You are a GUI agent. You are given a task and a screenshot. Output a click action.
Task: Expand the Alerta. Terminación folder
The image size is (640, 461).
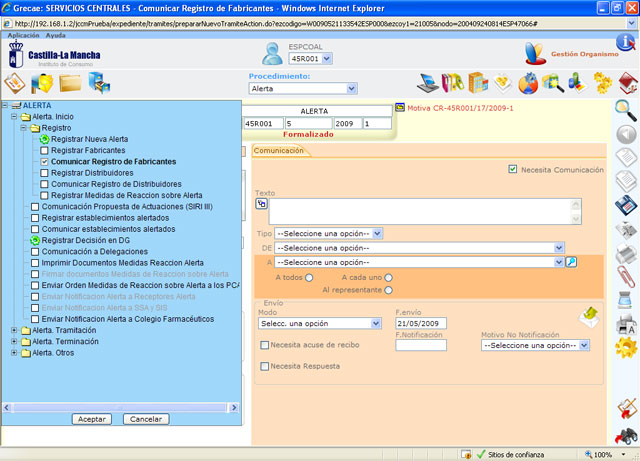14,341
